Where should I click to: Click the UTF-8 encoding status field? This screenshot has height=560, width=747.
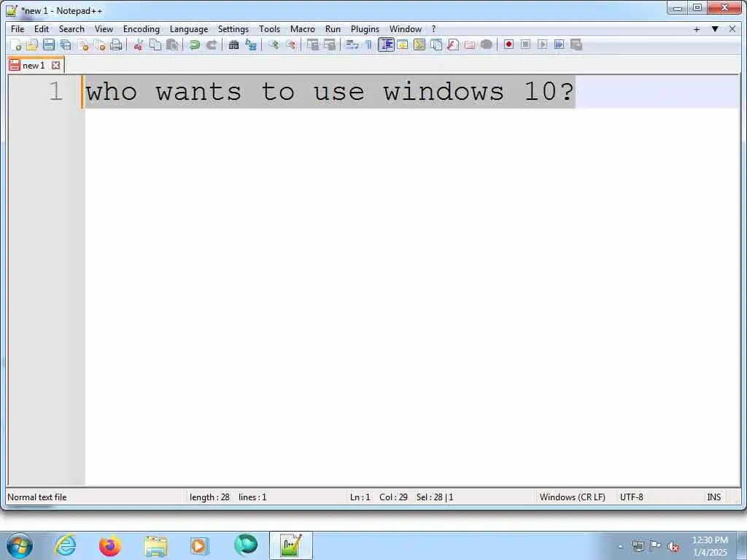click(631, 497)
